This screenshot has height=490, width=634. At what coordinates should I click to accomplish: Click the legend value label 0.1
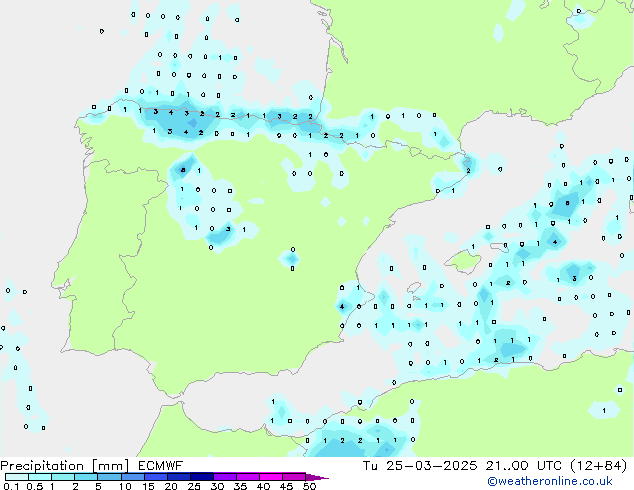pos(11,486)
